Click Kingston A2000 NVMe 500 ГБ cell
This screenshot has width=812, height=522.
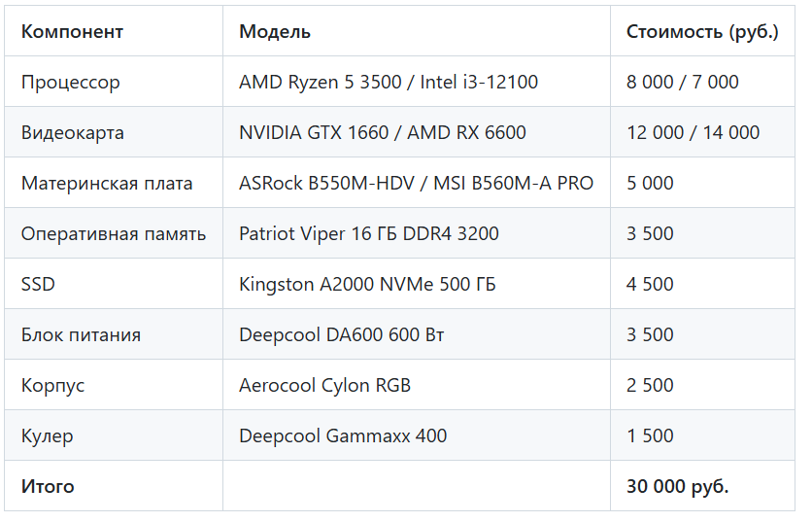pyautogui.click(x=367, y=284)
